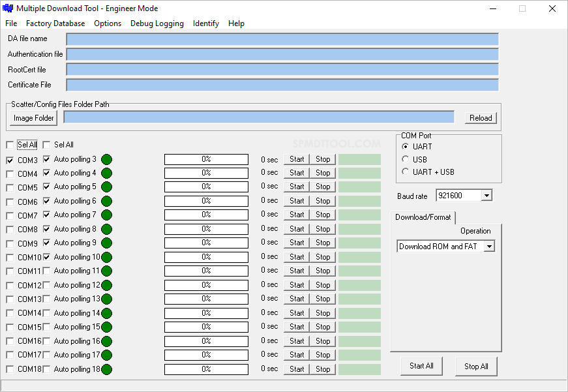The image size is (568, 392).
Task: Click the COM9 row progress bar
Action: tap(206, 243)
